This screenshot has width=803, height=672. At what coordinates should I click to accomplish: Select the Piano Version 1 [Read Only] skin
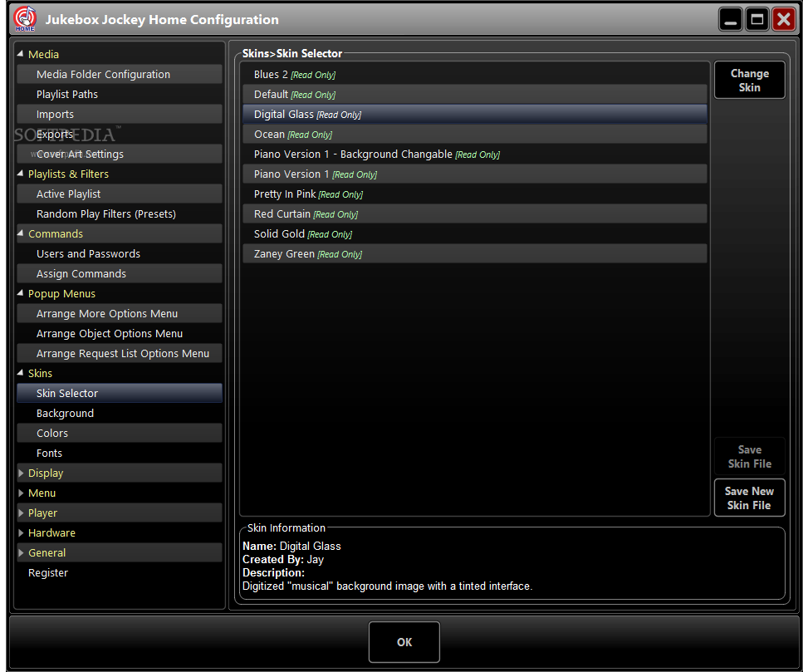(x=475, y=174)
